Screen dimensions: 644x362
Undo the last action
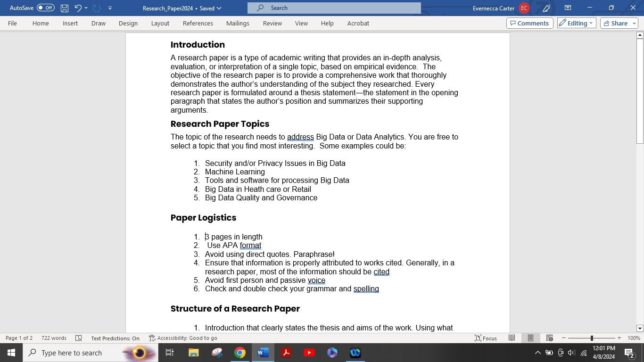78,8
